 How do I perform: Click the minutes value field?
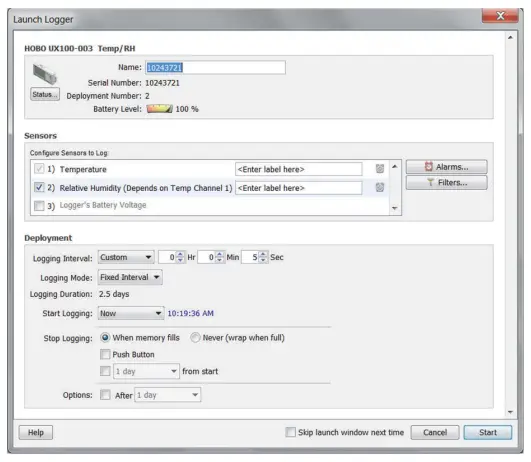coord(207,257)
